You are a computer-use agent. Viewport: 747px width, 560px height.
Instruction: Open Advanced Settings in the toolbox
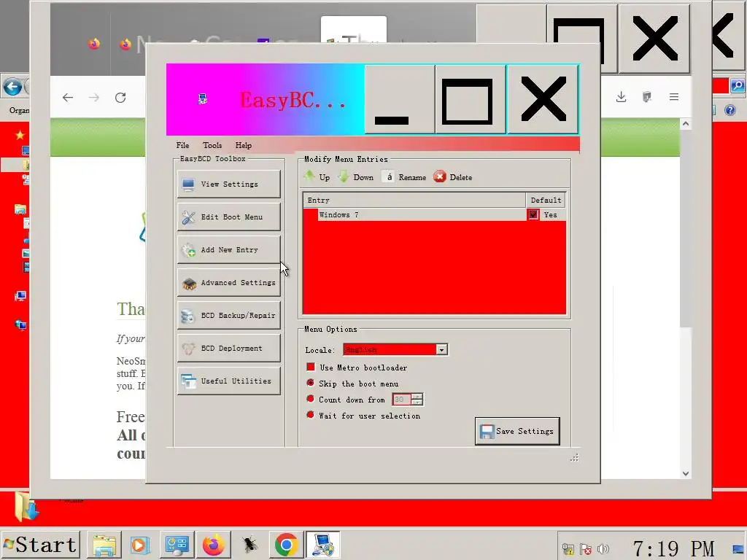[228, 282]
